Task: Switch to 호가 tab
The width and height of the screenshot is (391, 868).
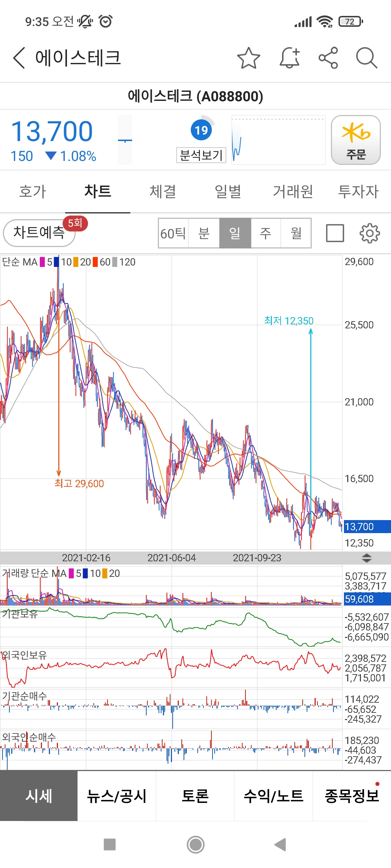Action: [x=33, y=191]
